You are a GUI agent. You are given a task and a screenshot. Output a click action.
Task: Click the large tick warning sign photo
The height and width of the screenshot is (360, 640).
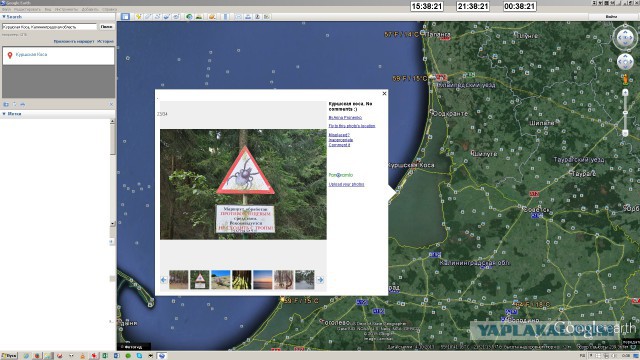pos(243,184)
